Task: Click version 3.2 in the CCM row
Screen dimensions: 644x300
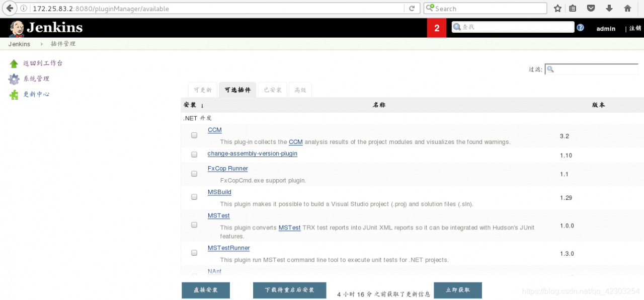Action: tap(565, 136)
